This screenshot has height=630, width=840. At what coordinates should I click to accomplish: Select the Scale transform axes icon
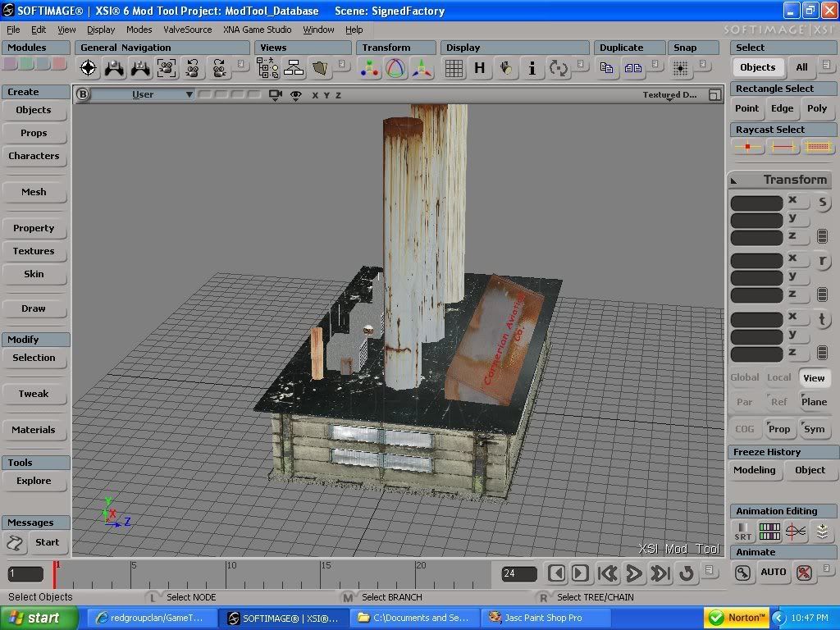422,68
